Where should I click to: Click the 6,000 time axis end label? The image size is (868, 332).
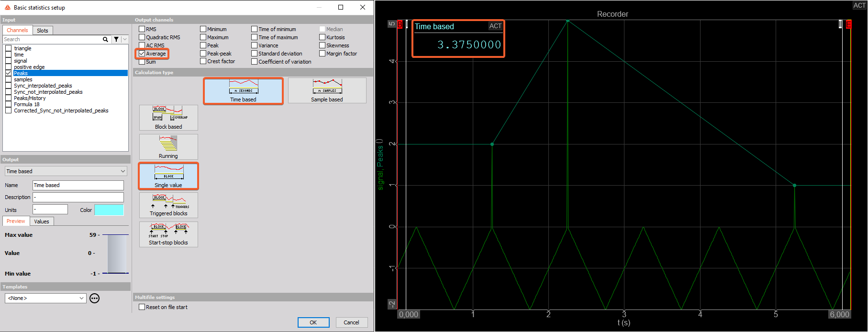840,314
